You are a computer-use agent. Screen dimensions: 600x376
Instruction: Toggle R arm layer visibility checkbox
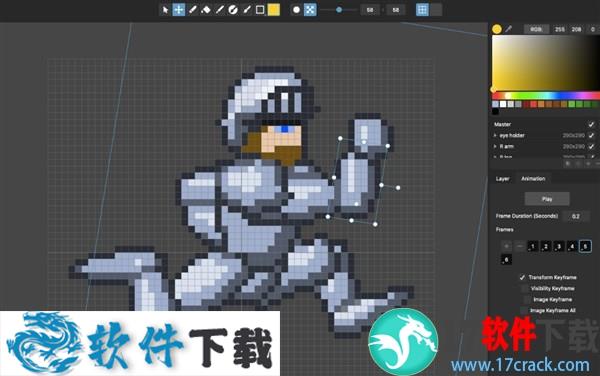pyautogui.click(x=592, y=146)
